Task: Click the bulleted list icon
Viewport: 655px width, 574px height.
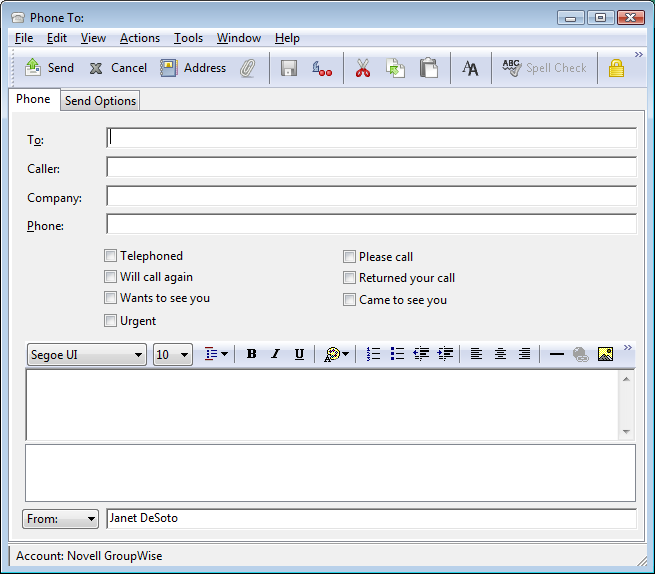Action: (x=397, y=354)
